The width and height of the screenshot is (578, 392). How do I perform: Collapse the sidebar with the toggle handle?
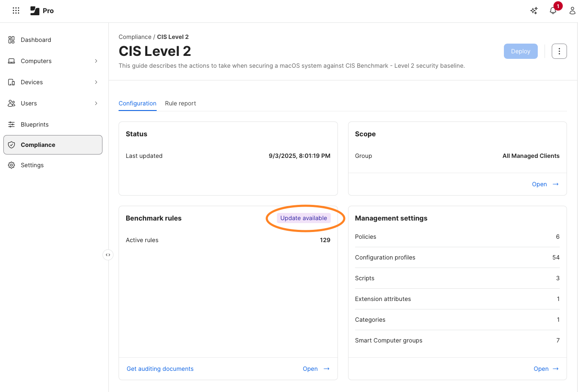coord(108,255)
